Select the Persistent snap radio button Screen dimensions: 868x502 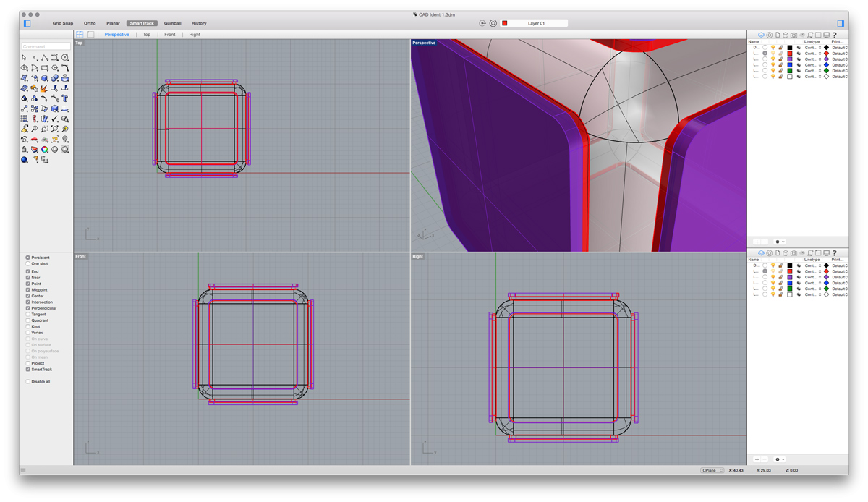point(28,258)
